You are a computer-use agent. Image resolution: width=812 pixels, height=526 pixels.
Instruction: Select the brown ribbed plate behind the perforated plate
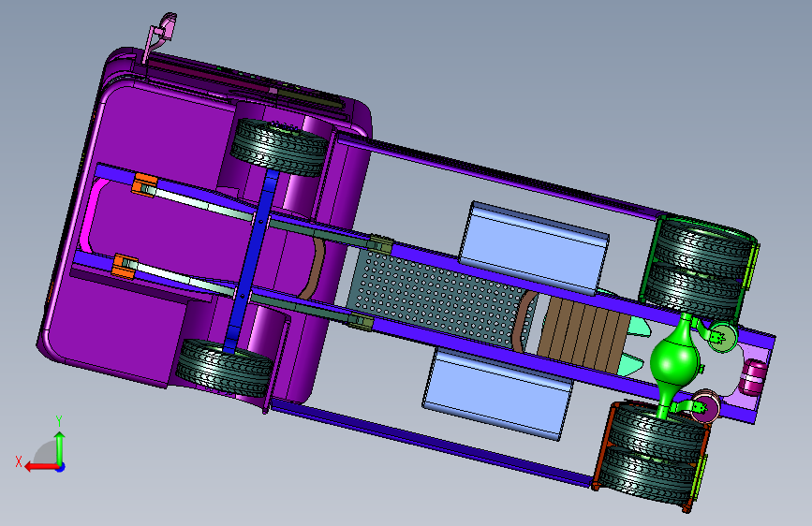click(585, 335)
